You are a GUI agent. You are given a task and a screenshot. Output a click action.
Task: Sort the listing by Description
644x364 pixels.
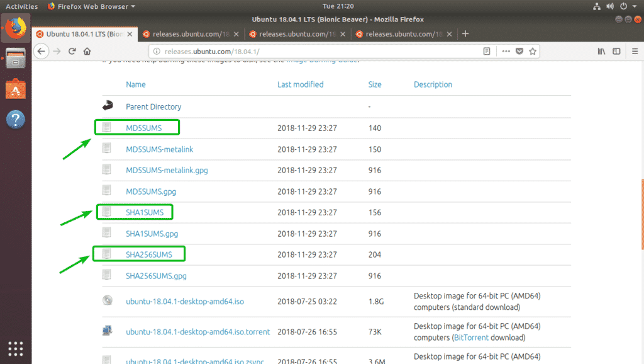click(433, 84)
